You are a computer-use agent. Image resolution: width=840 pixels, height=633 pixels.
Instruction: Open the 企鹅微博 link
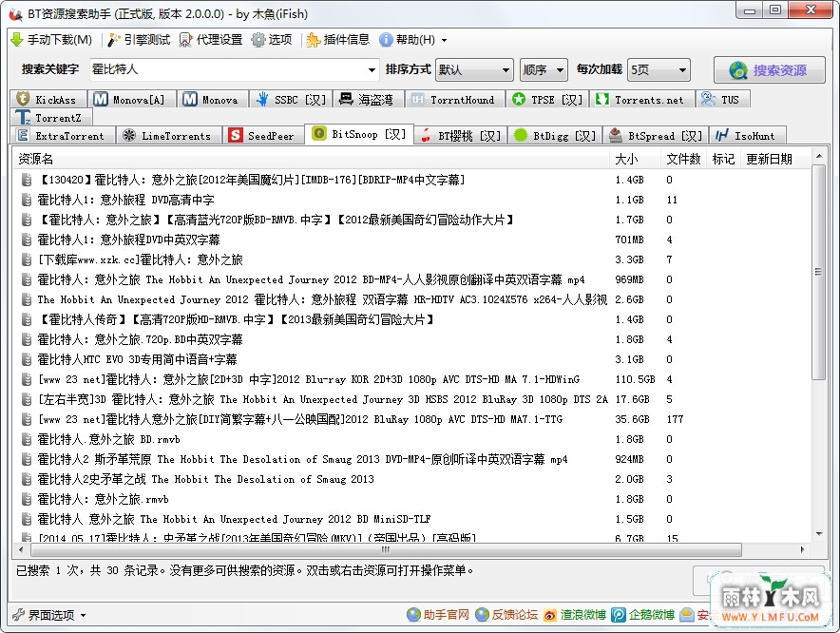tap(643, 615)
